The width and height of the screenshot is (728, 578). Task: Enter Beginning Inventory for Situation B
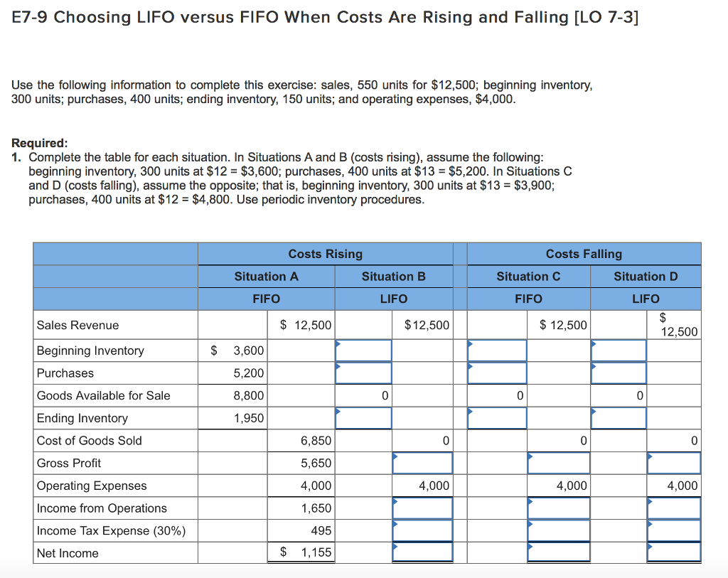click(363, 350)
